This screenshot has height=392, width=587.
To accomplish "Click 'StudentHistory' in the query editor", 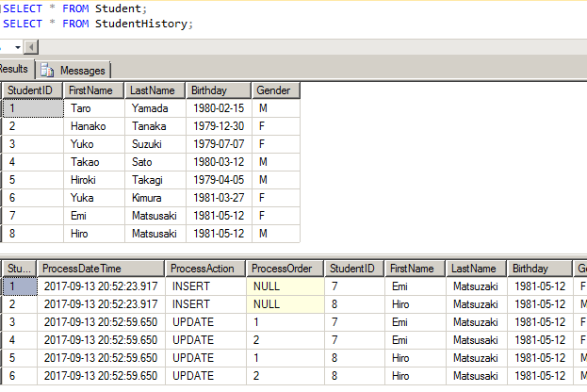I will coord(141,24).
